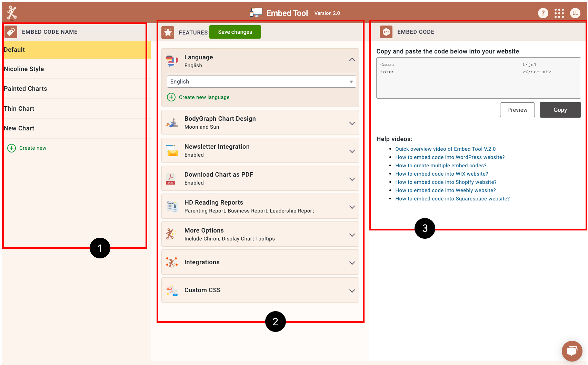Expand the Newsletter Integration section
Viewport: 588px width, 365px height.
pyautogui.click(x=352, y=151)
